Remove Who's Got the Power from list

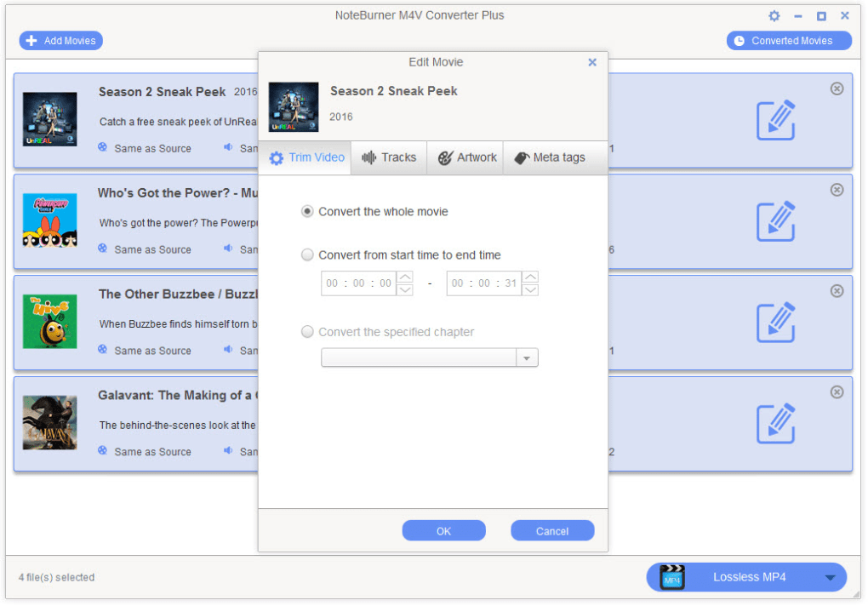pos(837,190)
